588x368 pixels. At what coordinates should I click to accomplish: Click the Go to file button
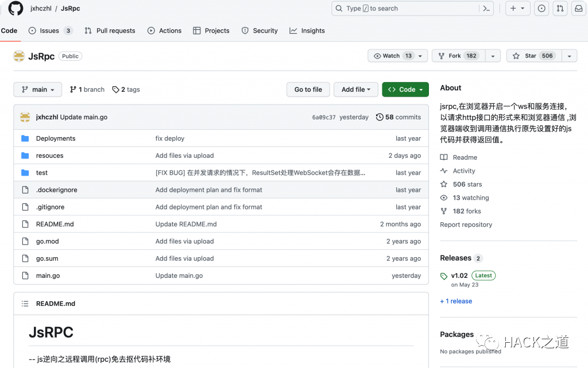[308, 90]
